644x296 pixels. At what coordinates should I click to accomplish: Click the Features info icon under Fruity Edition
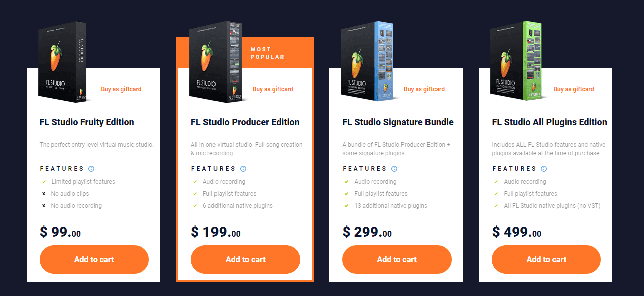[91, 169]
